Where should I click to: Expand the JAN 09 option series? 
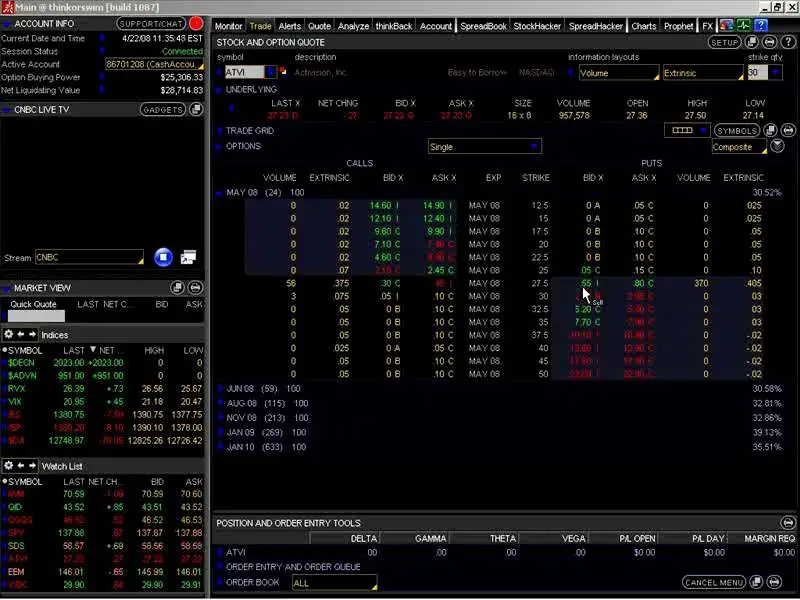tap(220, 433)
